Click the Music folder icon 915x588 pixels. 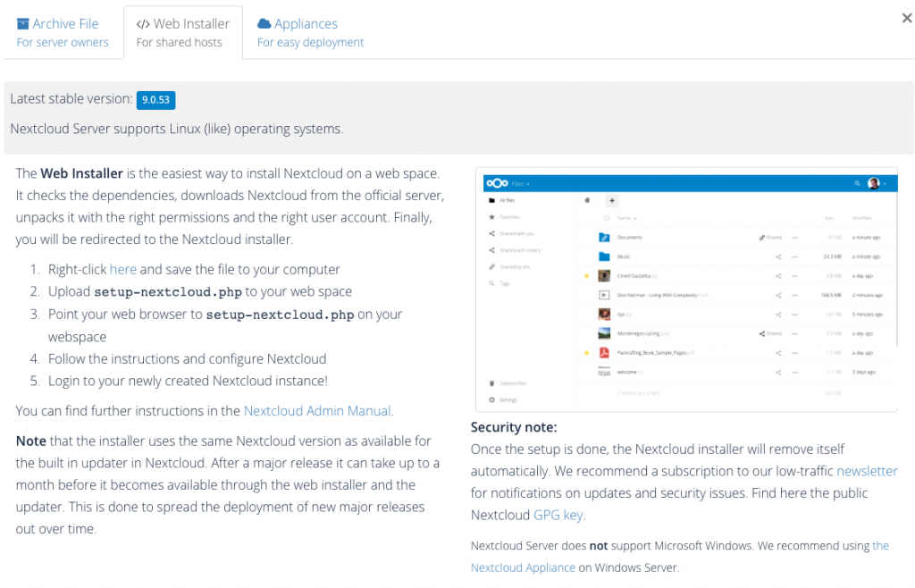pos(604,256)
